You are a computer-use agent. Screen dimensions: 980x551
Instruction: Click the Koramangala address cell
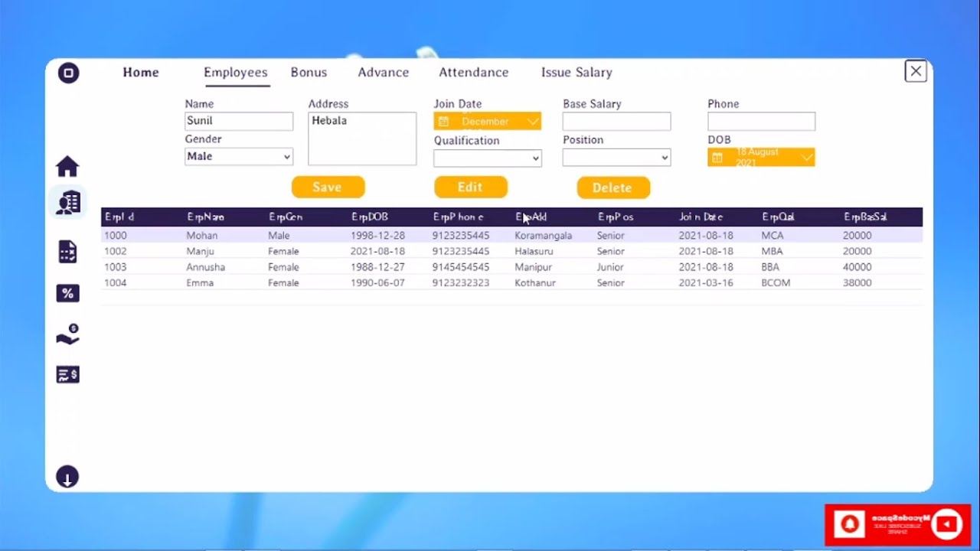coord(544,236)
